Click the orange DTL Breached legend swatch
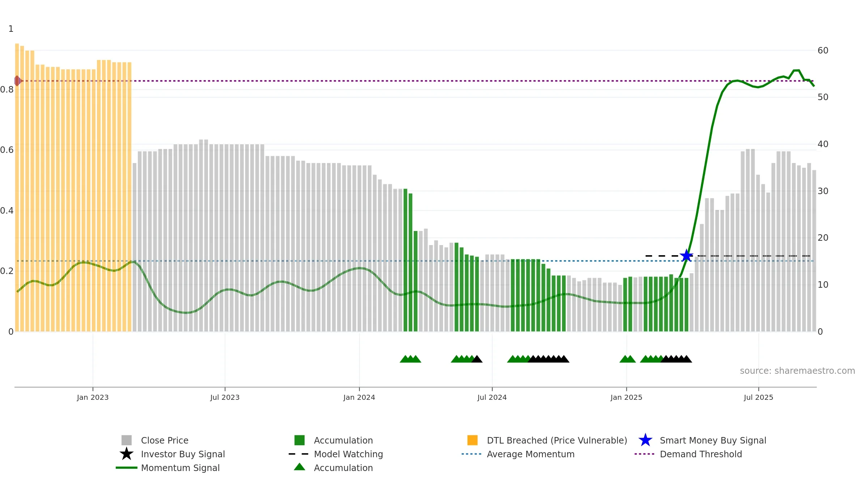The width and height of the screenshot is (868, 488). click(472, 440)
